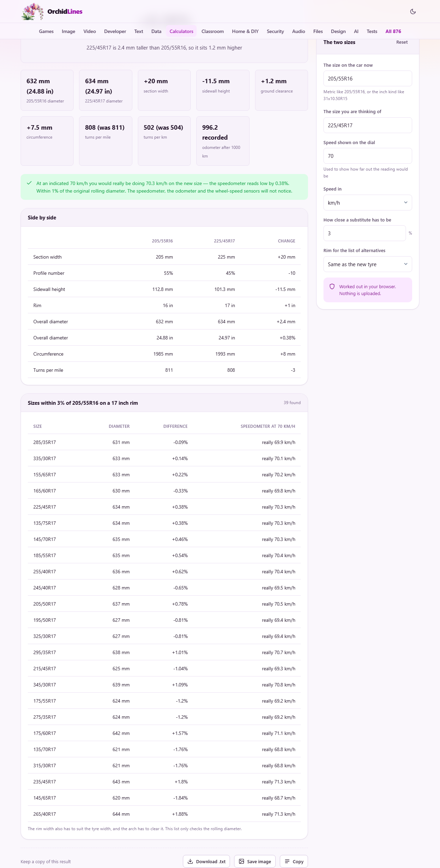Screen dimensions: 440x868
Task: Click the OrchidLines brand name
Action: coord(65,11)
